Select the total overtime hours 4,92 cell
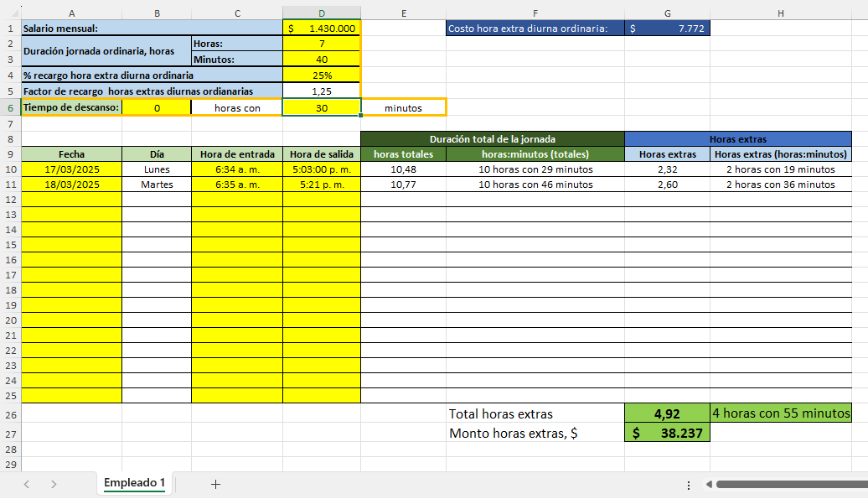 [x=667, y=413]
